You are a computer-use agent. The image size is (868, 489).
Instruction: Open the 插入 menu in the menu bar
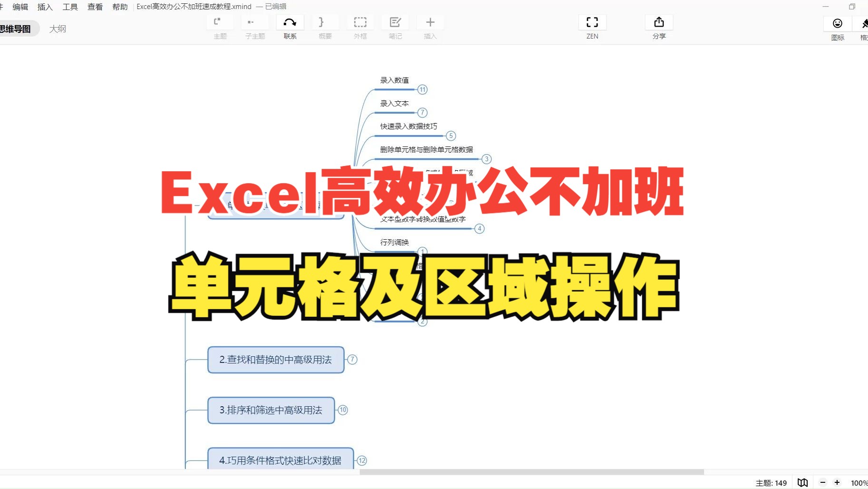[45, 7]
